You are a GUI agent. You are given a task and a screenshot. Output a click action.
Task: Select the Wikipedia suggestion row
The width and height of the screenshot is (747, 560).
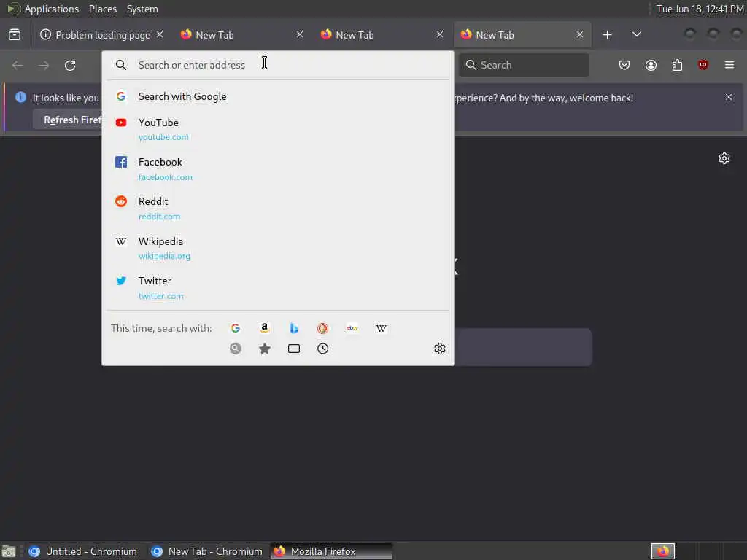click(x=278, y=248)
